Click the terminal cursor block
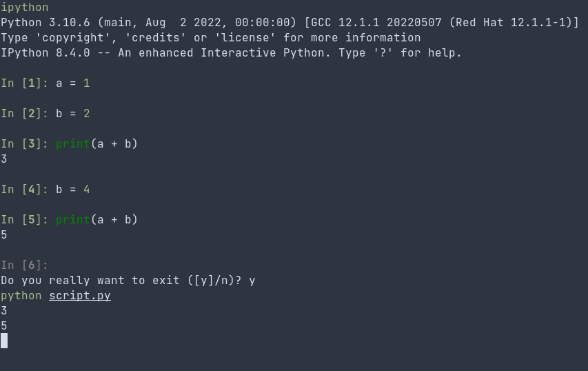 [4, 341]
